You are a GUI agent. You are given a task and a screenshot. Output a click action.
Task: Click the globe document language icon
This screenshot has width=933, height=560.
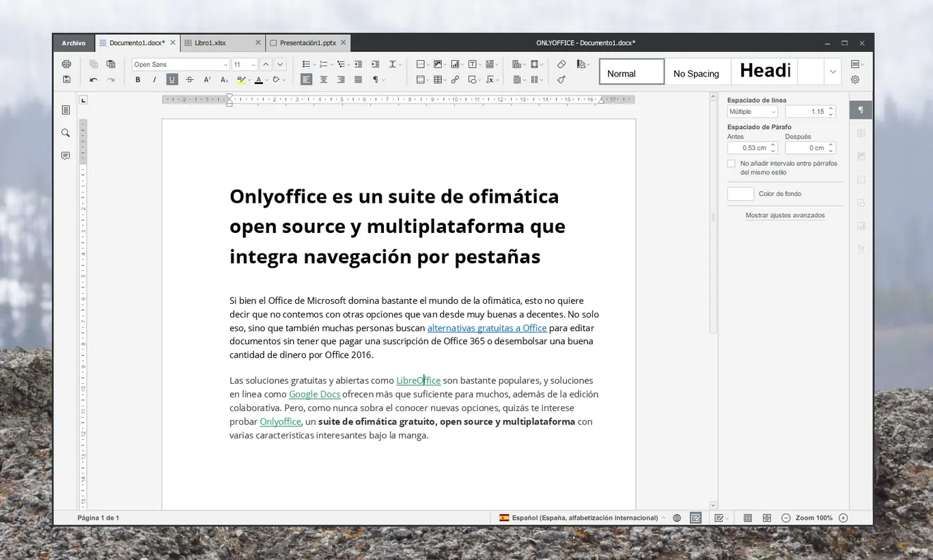[x=677, y=518]
